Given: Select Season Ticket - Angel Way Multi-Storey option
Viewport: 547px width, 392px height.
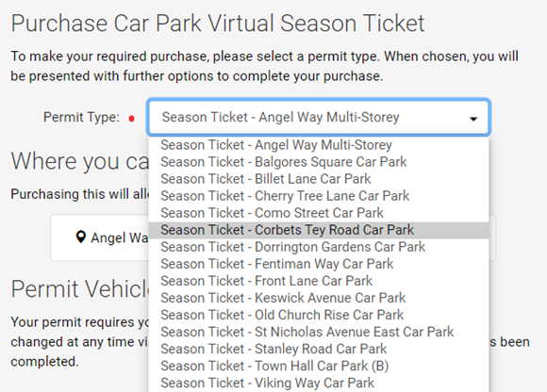Looking at the screenshot, I should click(x=319, y=145).
